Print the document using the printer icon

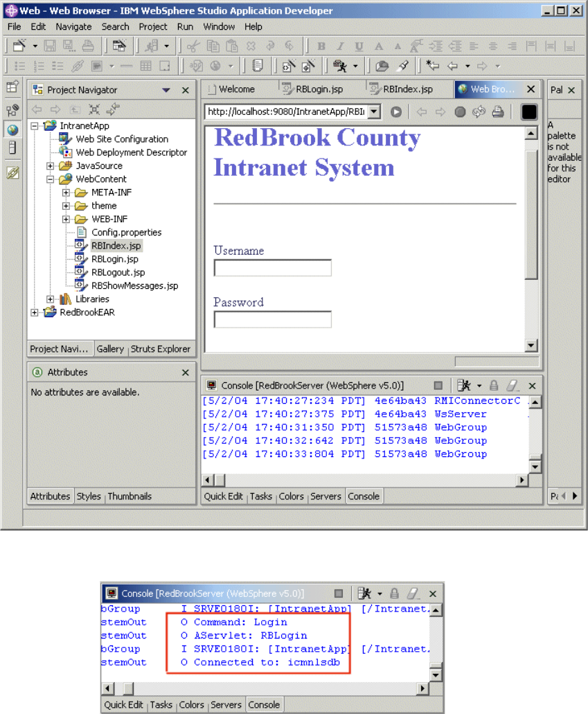tap(89, 45)
